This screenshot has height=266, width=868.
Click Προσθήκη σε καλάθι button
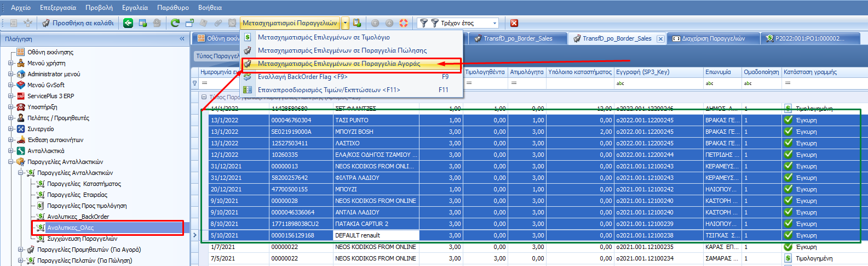78,23
